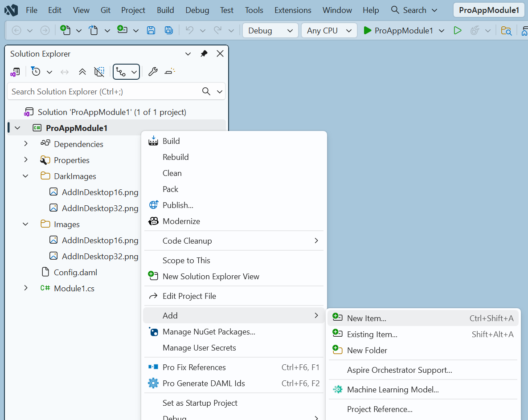This screenshot has width=528, height=420.
Task: Click the Save All icon
Action: pyautogui.click(x=169, y=30)
